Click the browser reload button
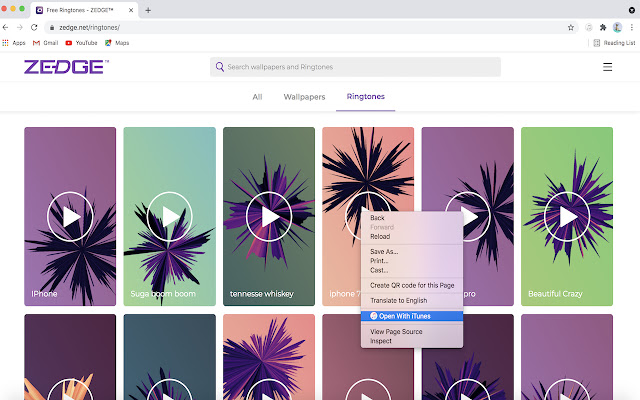The image size is (640, 400). 34,27
